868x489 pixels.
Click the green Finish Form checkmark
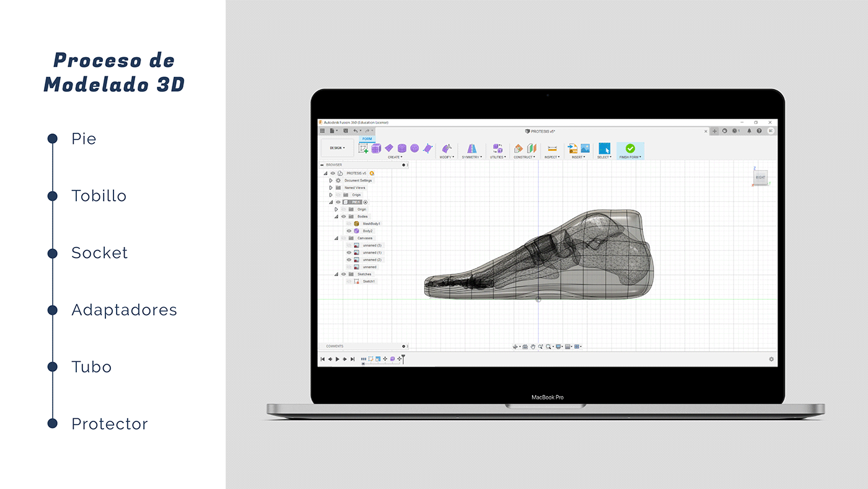point(631,148)
